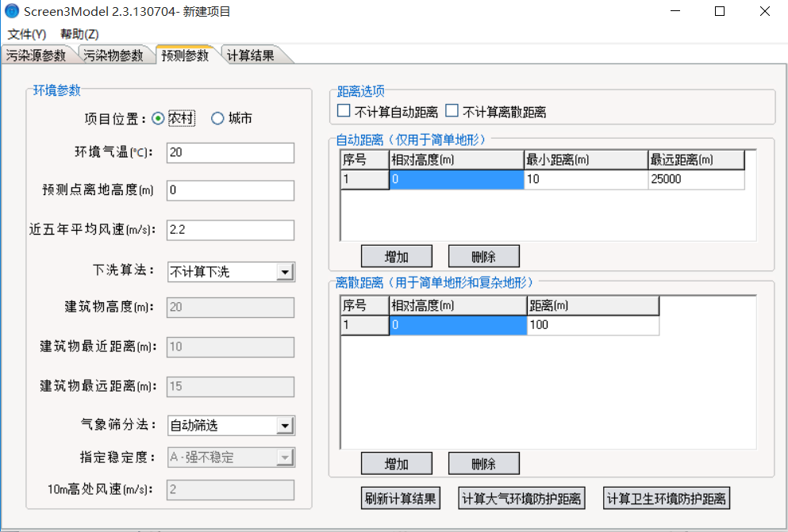
Task: Open the 计算结果 tab
Action: click(251, 55)
